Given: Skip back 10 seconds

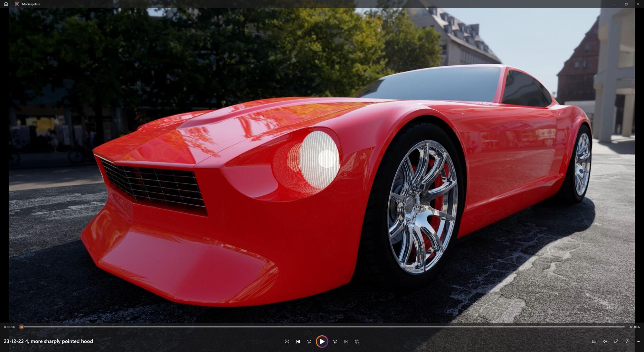Looking at the screenshot, I should point(309,341).
